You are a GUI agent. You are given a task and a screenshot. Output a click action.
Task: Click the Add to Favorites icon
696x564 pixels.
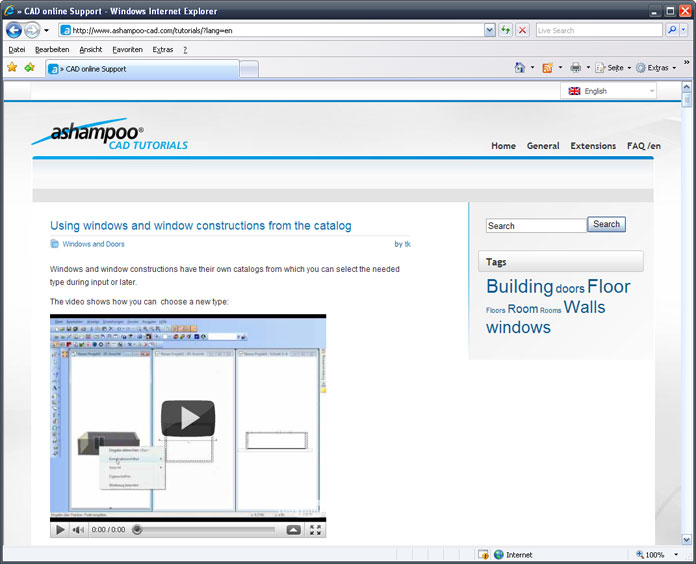click(30, 67)
